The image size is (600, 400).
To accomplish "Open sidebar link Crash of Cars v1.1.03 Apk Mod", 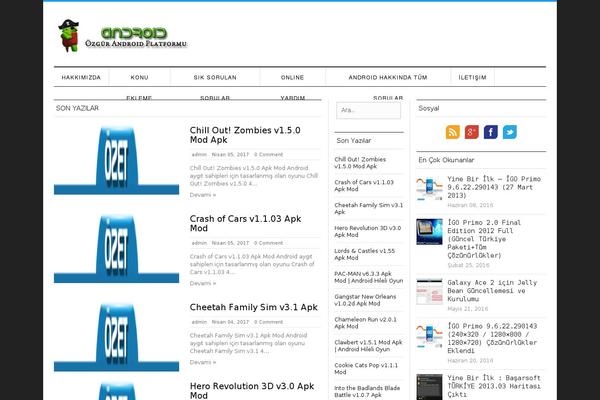I will point(364,186).
